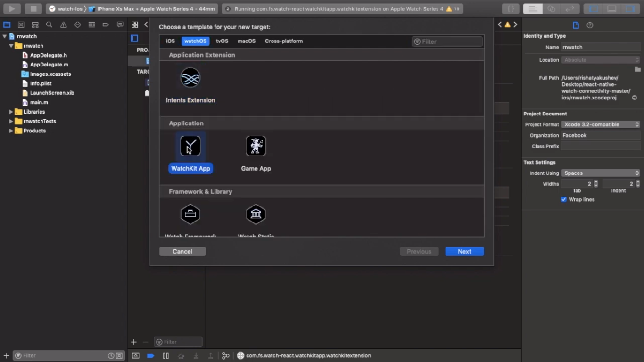644x362 pixels.
Task: Toggle the Wrap lines checkbox
Action: click(563, 199)
